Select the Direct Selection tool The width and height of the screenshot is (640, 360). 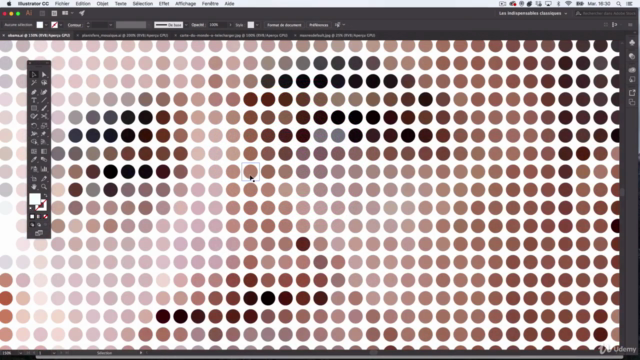pos(44,74)
